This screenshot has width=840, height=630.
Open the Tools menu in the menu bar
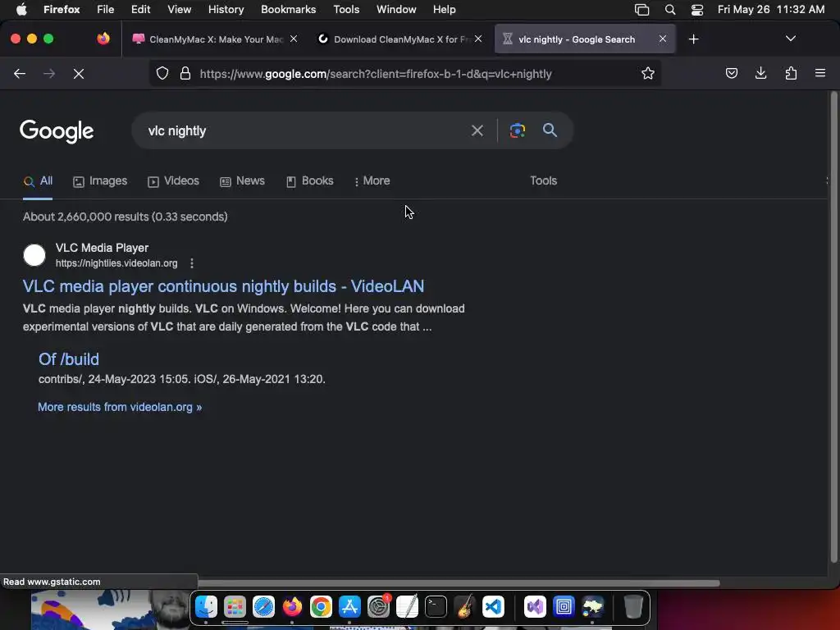pos(346,9)
